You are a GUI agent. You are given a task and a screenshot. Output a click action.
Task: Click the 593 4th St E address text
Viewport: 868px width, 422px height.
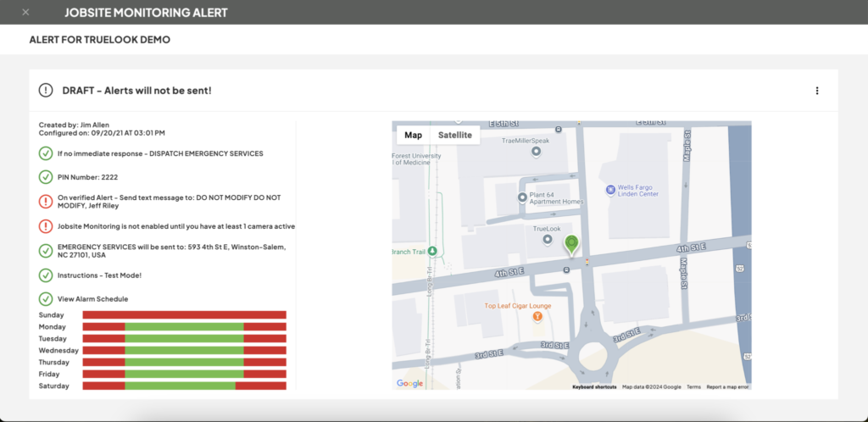pos(172,251)
